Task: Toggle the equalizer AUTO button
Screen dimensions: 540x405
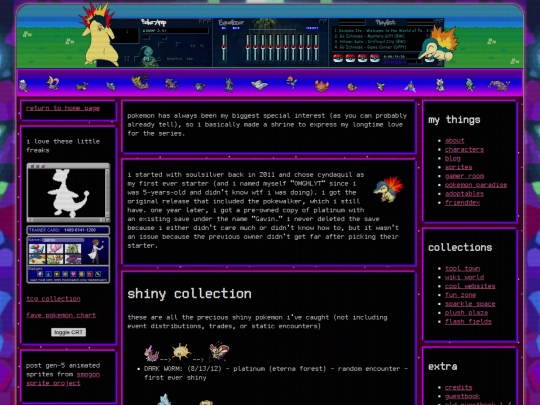Action: point(236,28)
